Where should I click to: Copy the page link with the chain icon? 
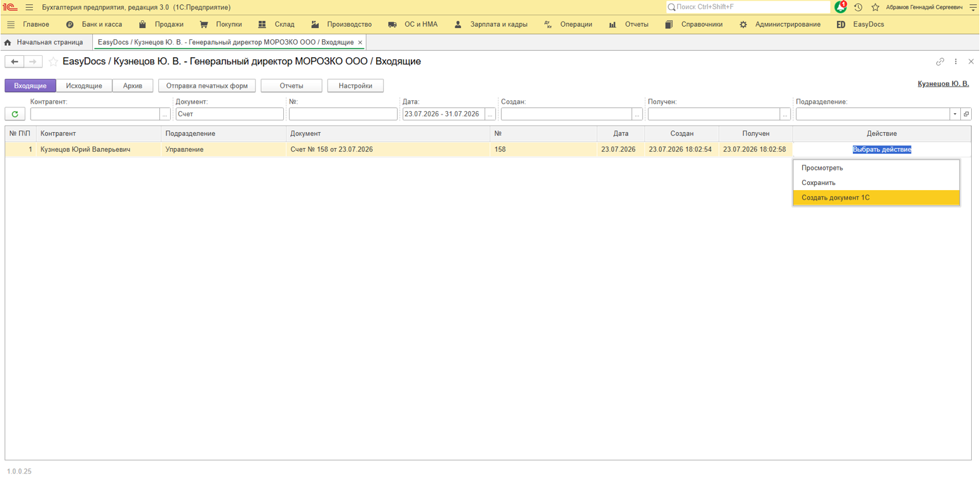940,62
